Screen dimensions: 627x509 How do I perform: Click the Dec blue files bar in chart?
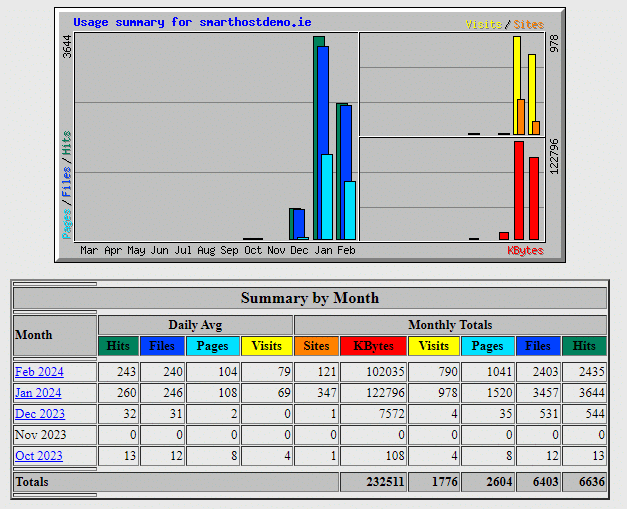point(299,223)
